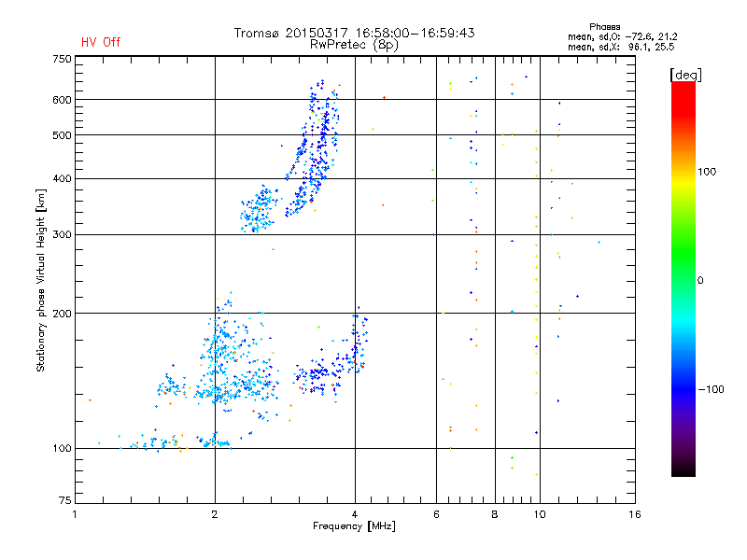Image resolution: width=747 pixels, height=560 pixels.
Task: Click the x-axis tick label "2"
Action: [215, 514]
